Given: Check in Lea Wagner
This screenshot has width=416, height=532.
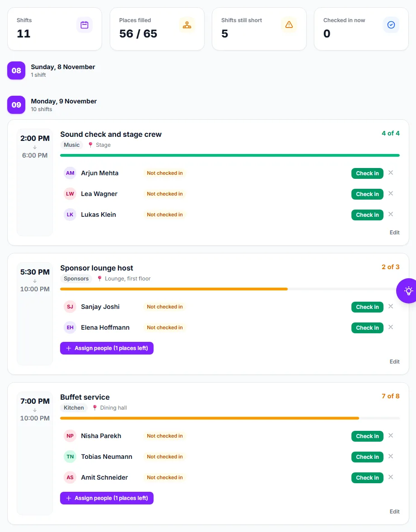Looking at the screenshot, I should coord(368,194).
